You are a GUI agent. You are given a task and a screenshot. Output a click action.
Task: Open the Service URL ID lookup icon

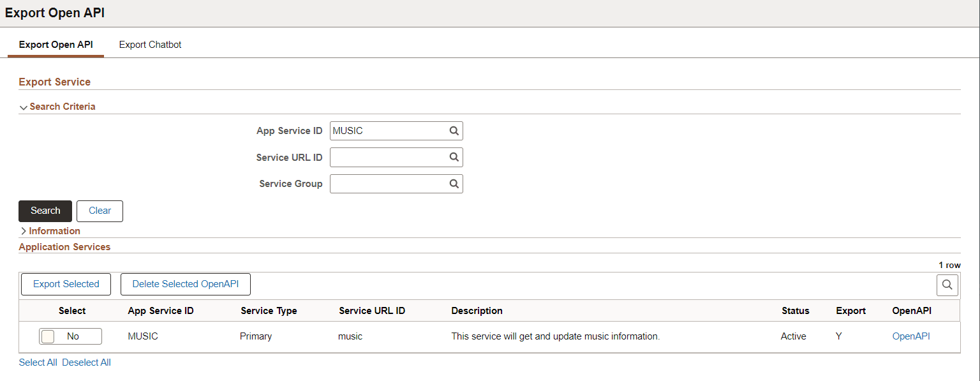point(454,157)
